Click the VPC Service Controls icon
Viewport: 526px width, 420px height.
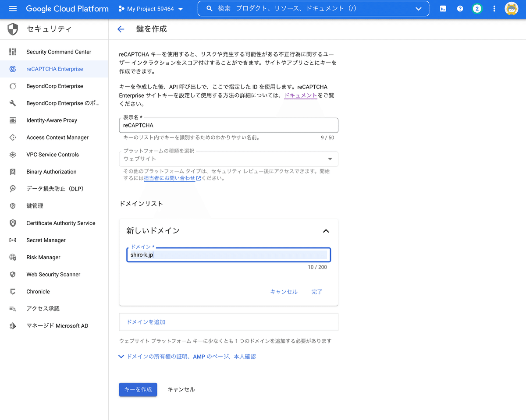click(x=13, y=155)
